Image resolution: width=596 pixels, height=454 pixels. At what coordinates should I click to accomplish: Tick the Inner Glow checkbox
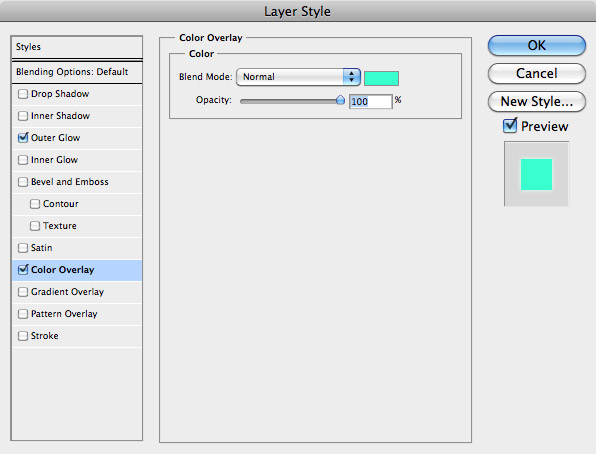pyautogui.click(x=23, y=160)
